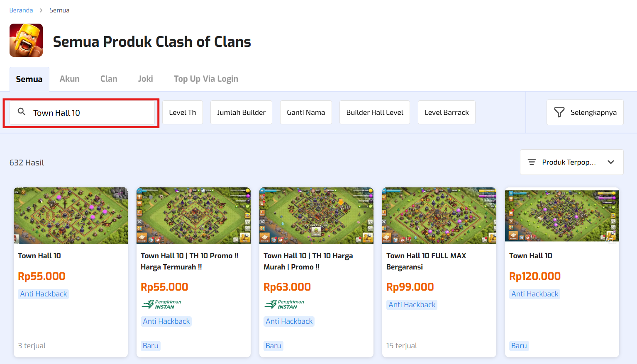Open the Town Hall 10 FULL MAX thumbnail
This screenshot has width=637, height=364.
(439, 216)
